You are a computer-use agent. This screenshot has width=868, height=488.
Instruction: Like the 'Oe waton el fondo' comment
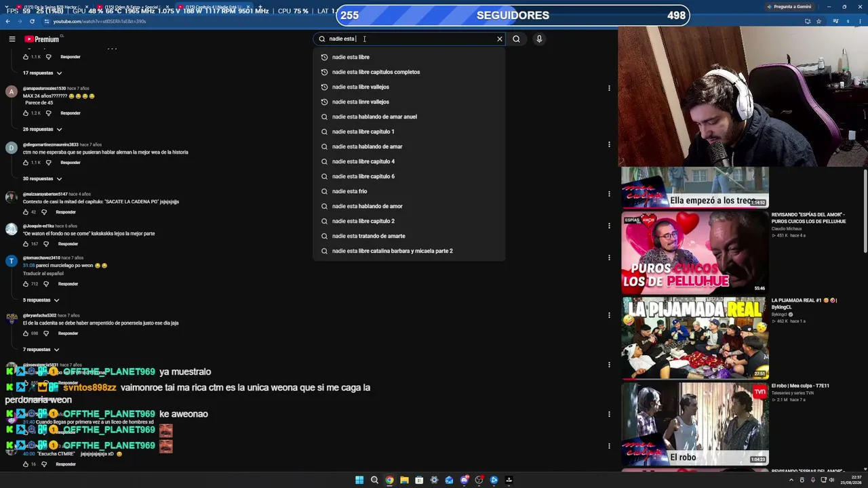[26, 244]
